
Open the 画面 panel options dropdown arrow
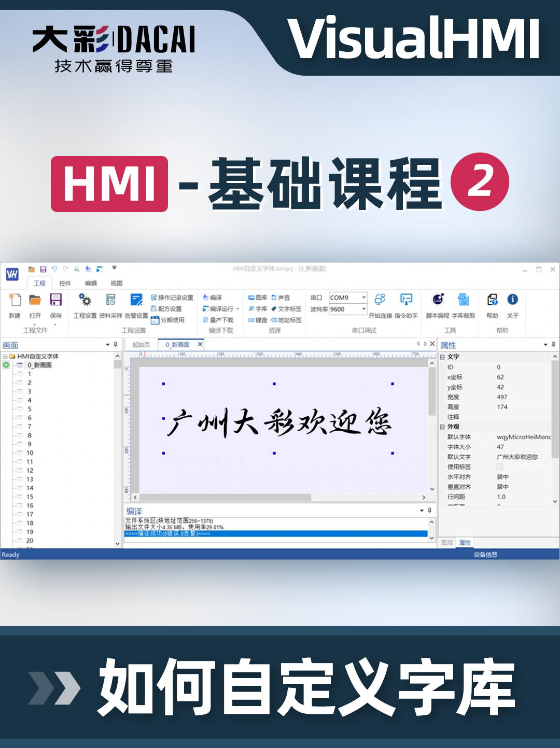tap(108, 345)
